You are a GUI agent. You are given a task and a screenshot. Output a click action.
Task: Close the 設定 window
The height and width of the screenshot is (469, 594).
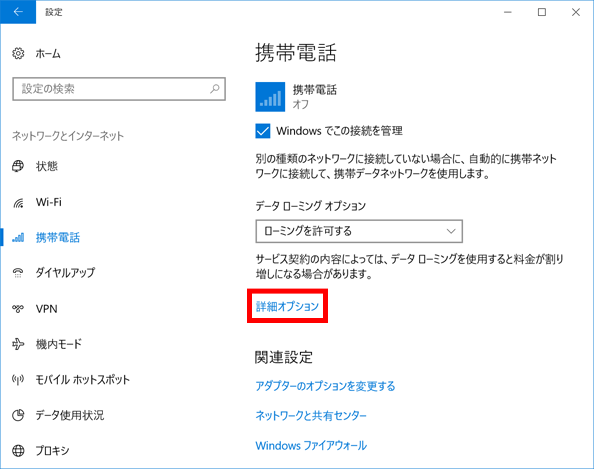click(x=576, y=12)
